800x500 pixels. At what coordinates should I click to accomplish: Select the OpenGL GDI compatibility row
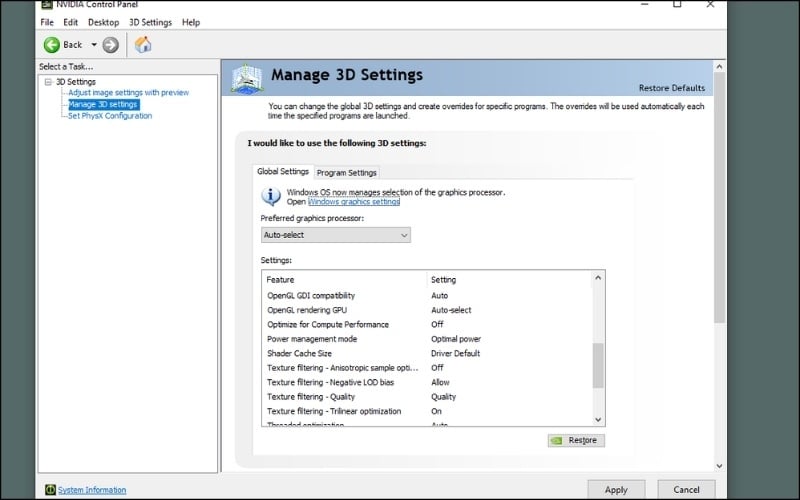tap(427, 295)
